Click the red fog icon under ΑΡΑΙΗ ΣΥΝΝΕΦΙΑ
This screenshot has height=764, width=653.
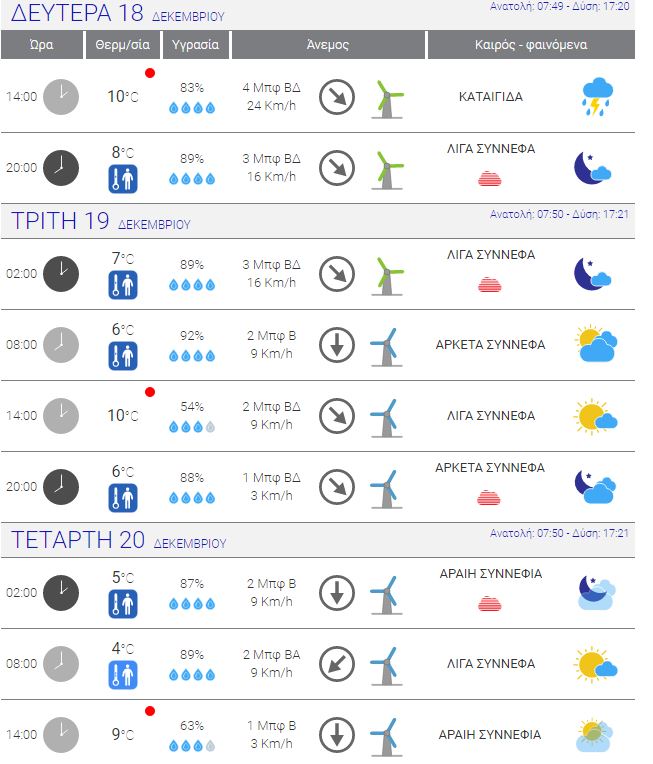(490, 604)
